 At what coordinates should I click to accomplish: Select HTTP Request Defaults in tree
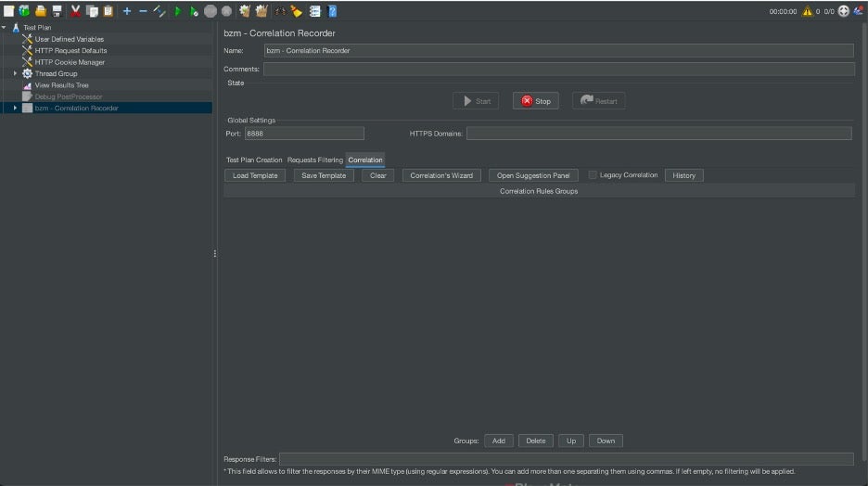coord(70,50)
